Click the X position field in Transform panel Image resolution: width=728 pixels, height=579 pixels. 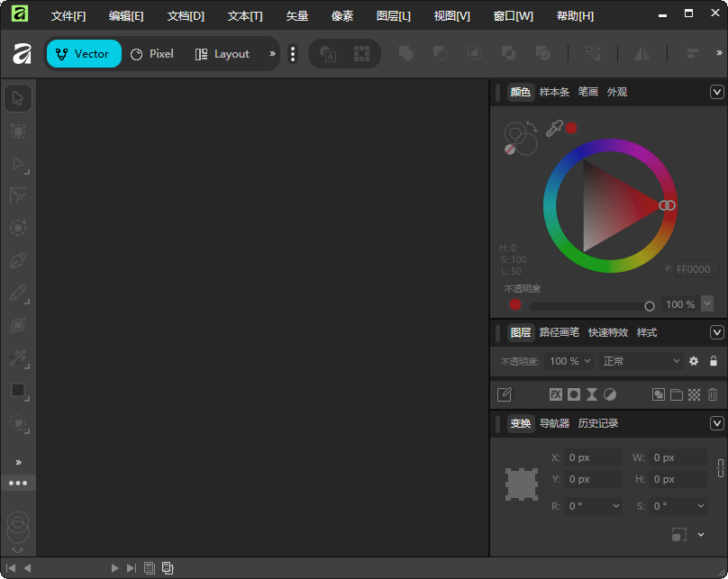pos(593,457)
